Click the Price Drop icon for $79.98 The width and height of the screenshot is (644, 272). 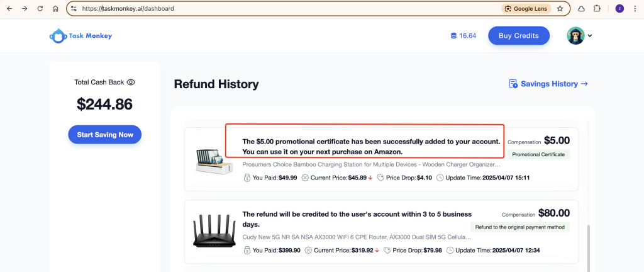[x=387, y=250]
